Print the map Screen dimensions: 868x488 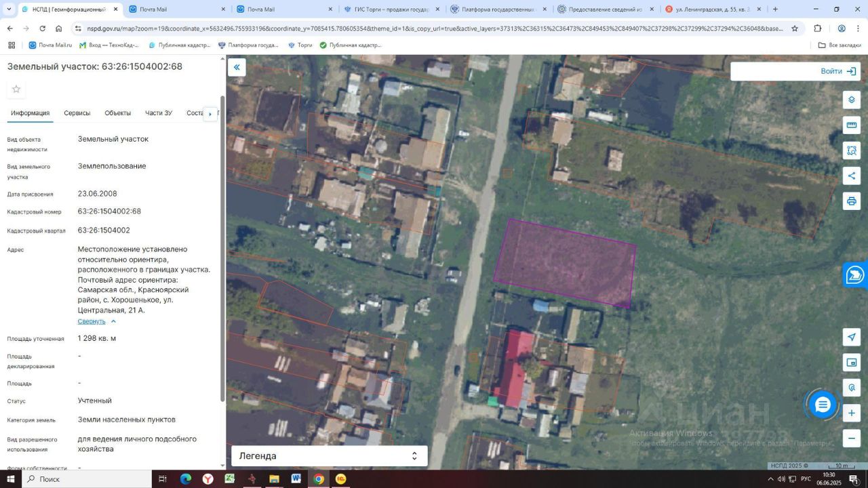852,201
